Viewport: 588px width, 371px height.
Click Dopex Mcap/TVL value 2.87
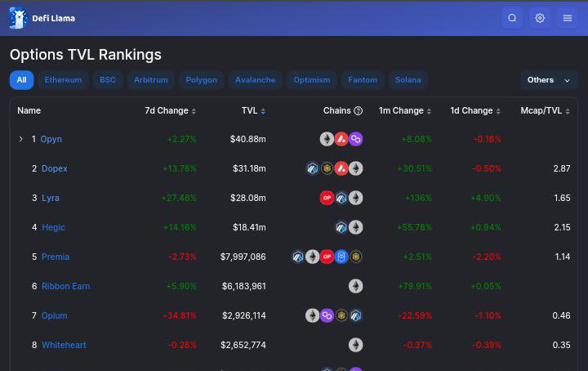[562, 168]
